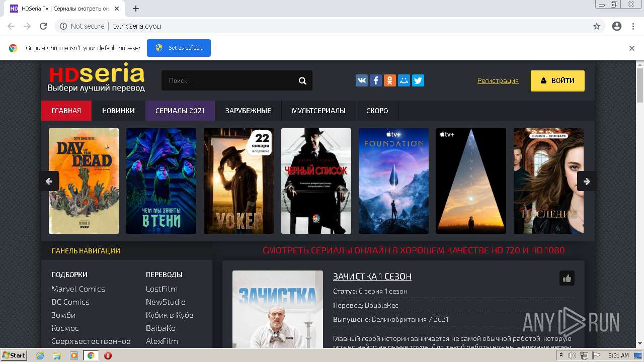Viewport: 644px width, 362px height.
Task: Open Chrome three-dot menu
Action: click(633, 26)
